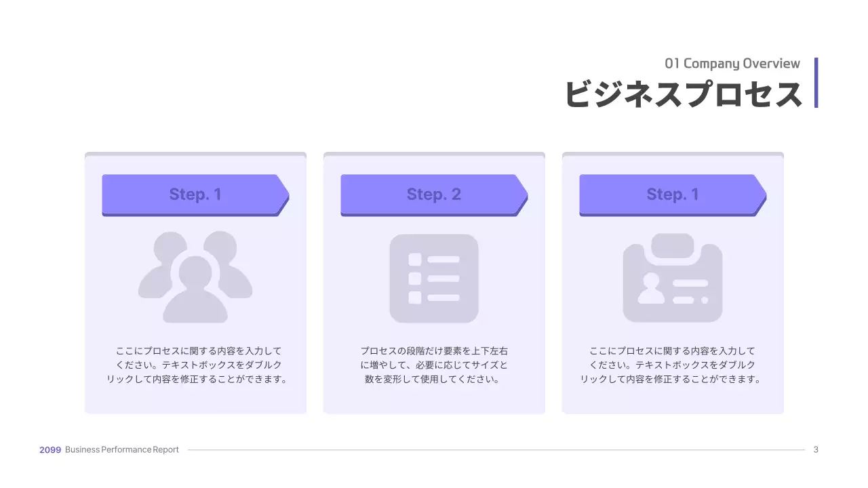Image resolution: width=868 pixels, height=488 pixels.
Task: Select the Business Performance Report footer label
Action: tap(122, 449)
